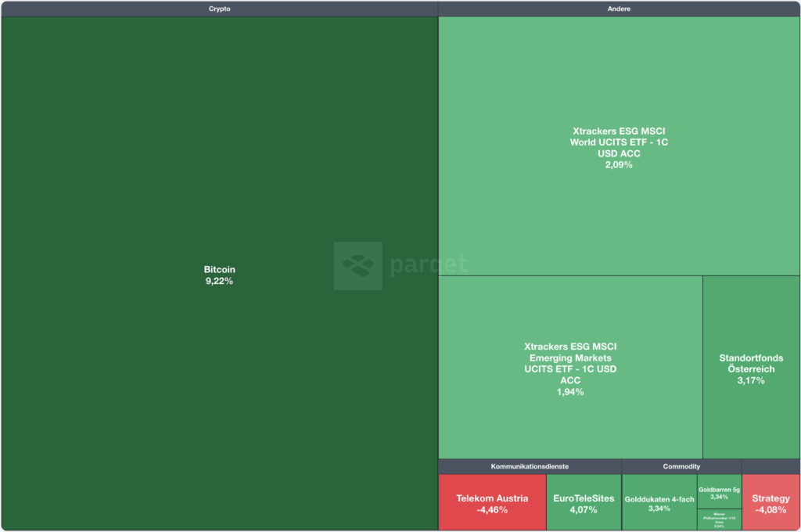801x532 pixels.
Task: Click the Commodity category header
Action: coord(681,466)
